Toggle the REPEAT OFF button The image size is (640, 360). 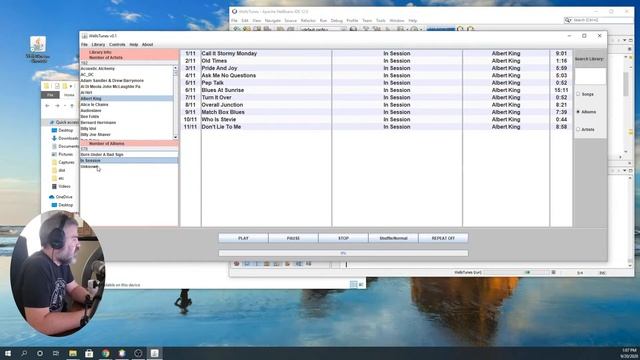(443, 238)
